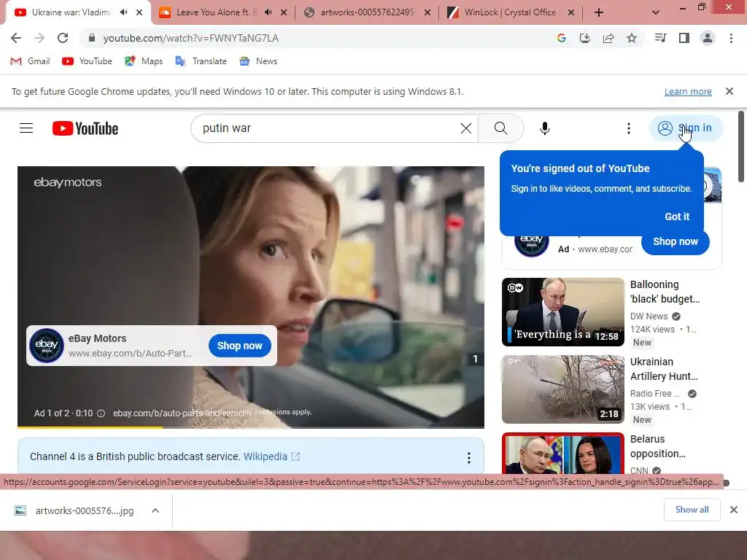
Task: Open the Maps bookmark
Action: click(144, 61)
